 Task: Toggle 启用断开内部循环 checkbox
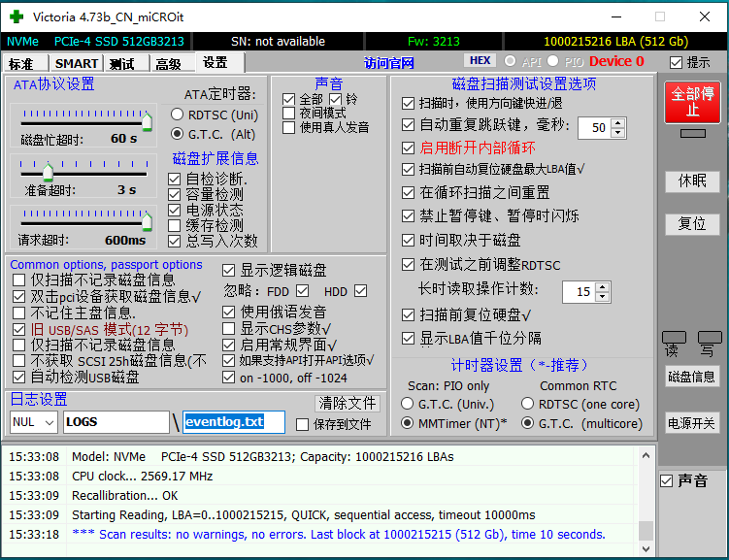coord(409,148)
